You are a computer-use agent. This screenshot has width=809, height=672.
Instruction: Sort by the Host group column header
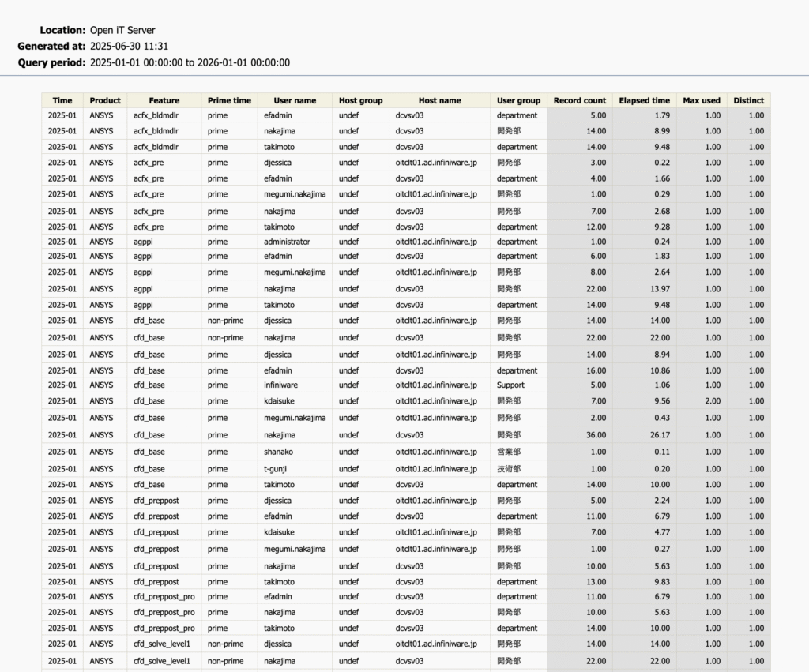click(360, 100)
